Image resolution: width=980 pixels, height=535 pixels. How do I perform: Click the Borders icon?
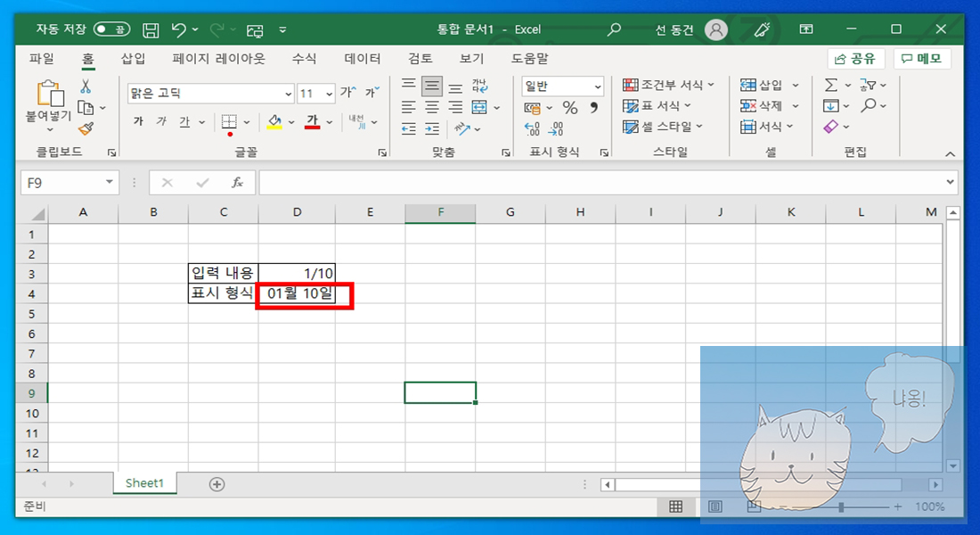coord(229,122)
